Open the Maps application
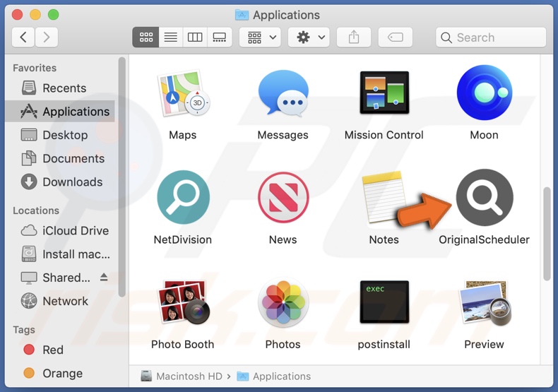The image size is (558, 392). click(183, 93)
